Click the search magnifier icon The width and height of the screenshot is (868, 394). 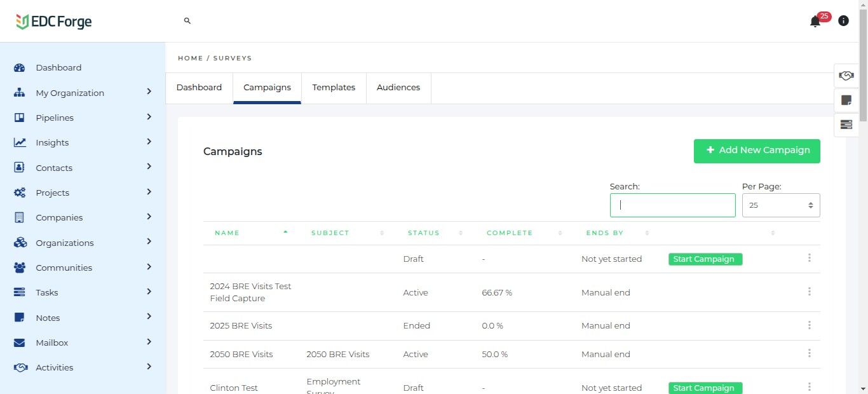(x=187, y=21)
